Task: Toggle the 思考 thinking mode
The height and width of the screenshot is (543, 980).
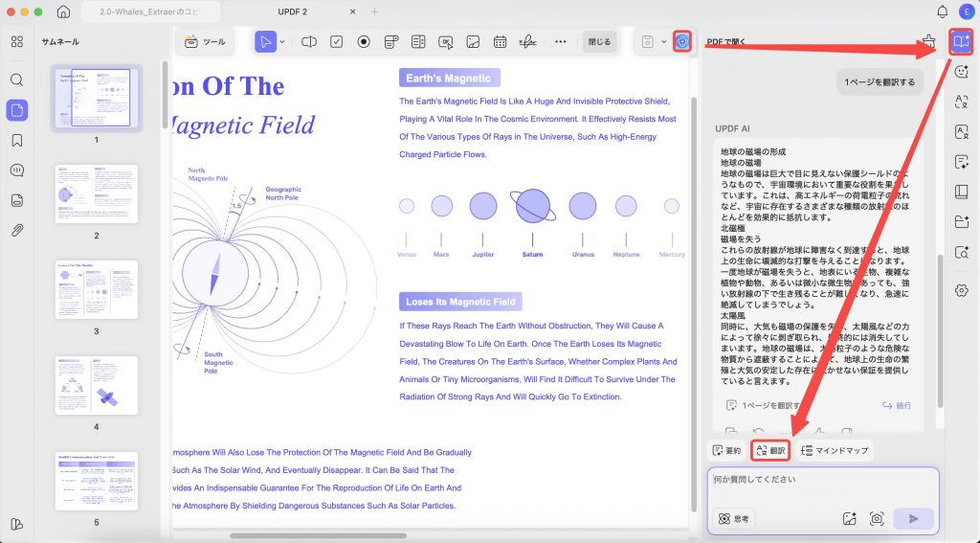Action: tap(734, 519)
